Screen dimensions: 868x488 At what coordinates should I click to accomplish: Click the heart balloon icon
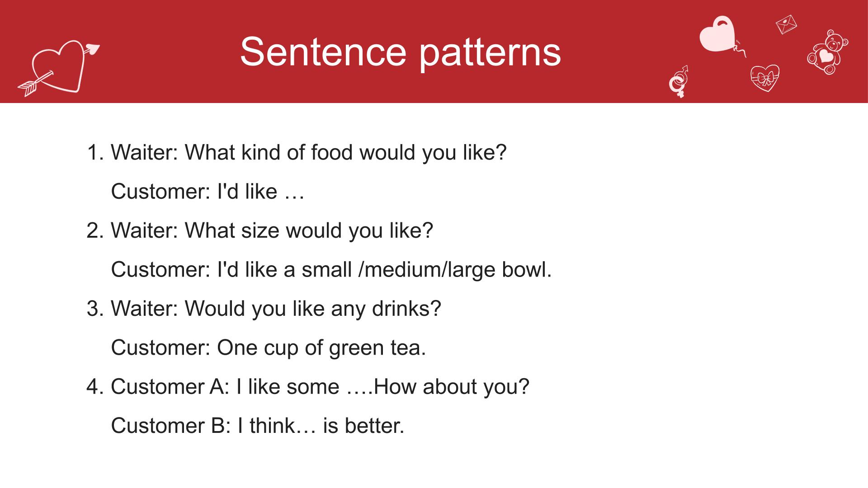(x=722, y=36)
